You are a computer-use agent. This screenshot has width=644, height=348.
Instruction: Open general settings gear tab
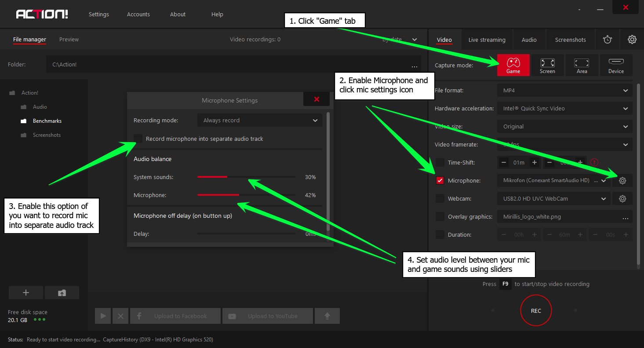(x=632, y=40)
